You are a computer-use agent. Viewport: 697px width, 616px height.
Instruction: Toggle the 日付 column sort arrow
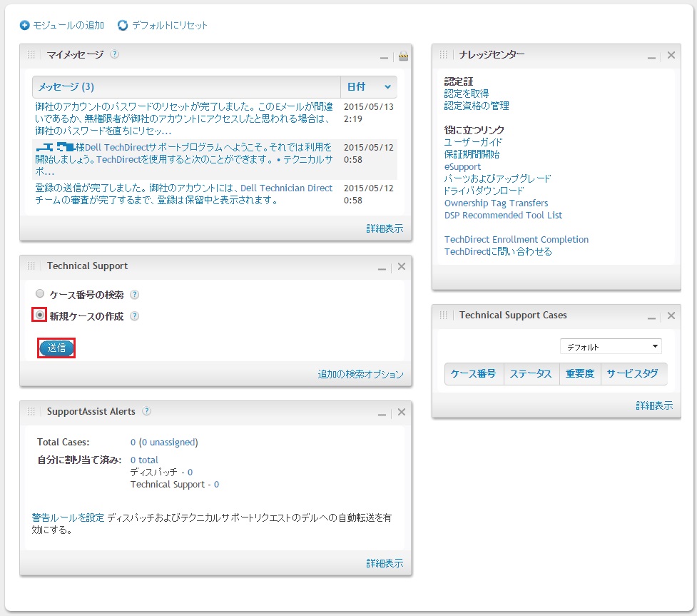[x=387, y=87]
